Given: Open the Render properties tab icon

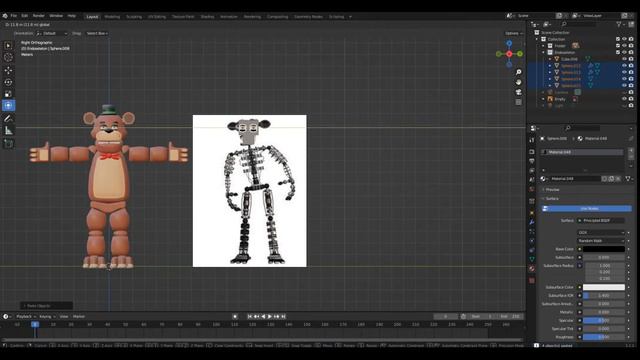Looking at the screenshot, I should coord(531,152).
